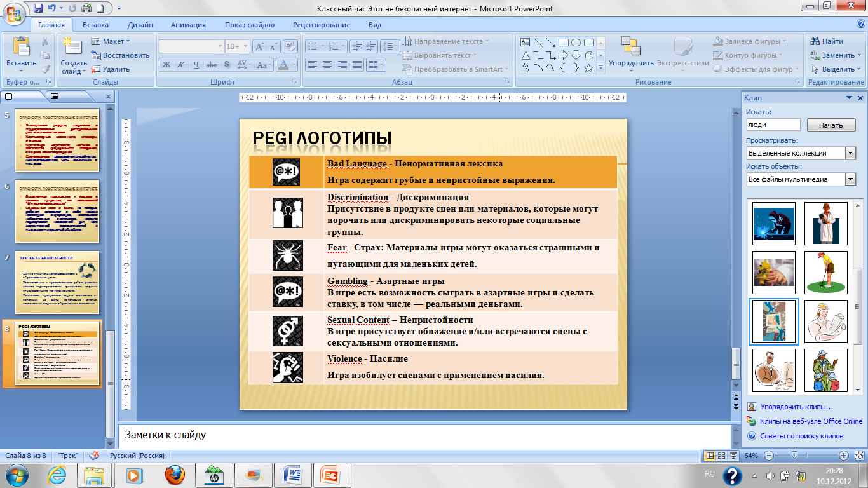Expand the shapes gallery More arrow
The width and height of the screenshot is (868, 488).
(600, 68)
